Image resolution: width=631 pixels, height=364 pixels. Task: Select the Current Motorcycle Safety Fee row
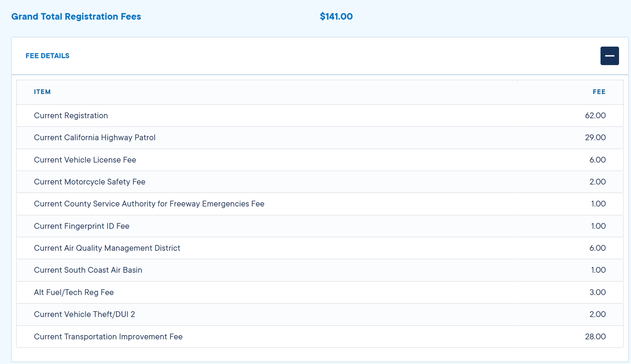click(x=89, y=182)
